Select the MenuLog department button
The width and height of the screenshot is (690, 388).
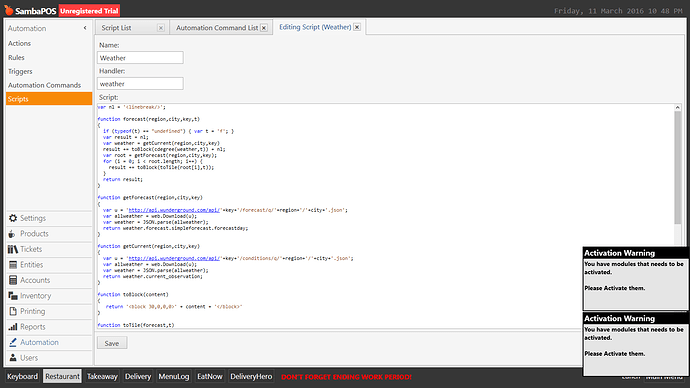pyautogui.click(x=174, y=377)
